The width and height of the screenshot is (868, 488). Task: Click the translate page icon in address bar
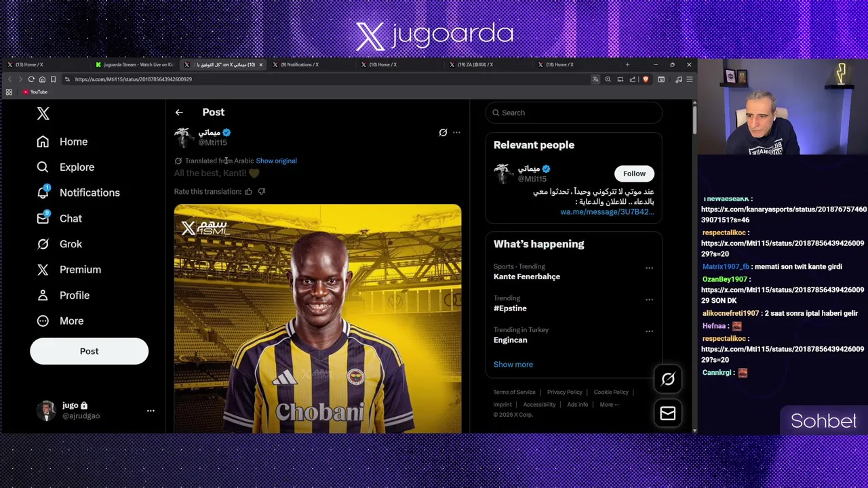tap(595, 79)
